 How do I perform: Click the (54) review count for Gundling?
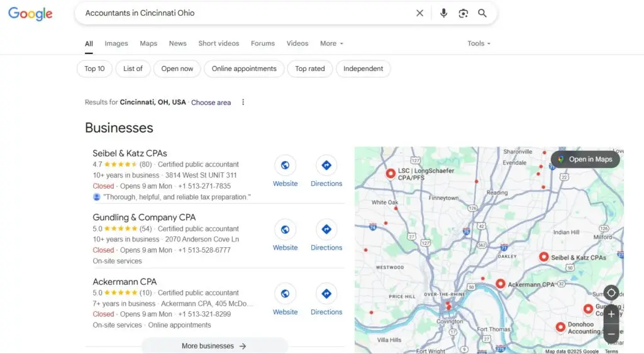pyautogui.click(x=145, y=229)
